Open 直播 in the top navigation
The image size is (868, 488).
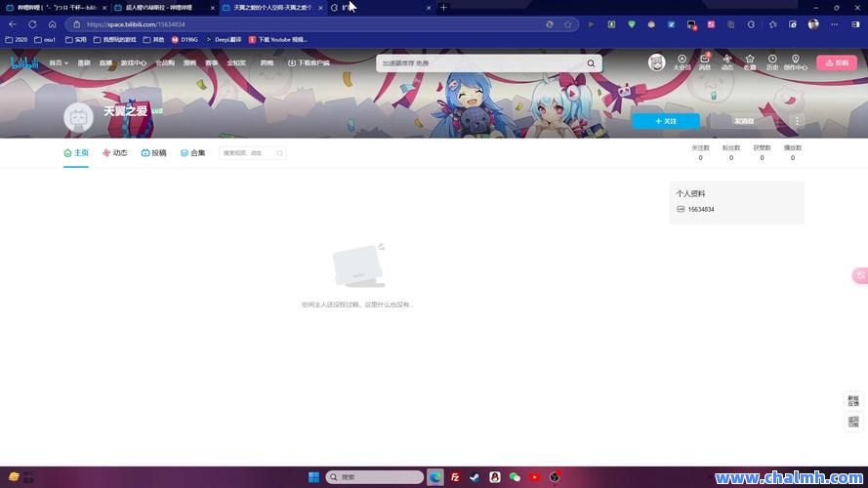[105, 63]
